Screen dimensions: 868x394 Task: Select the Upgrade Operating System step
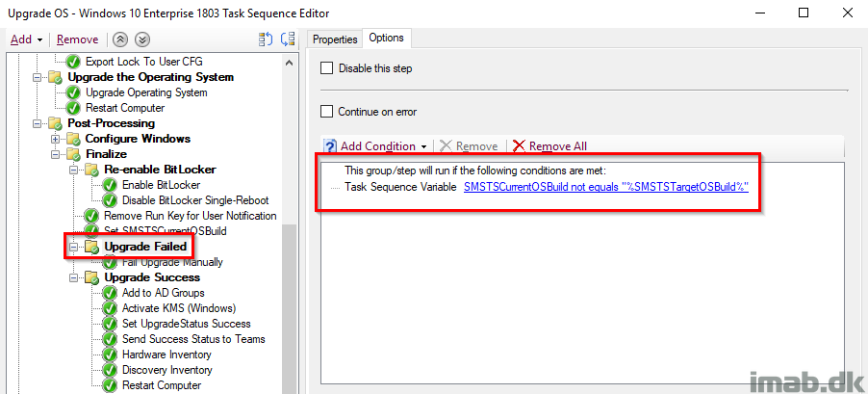(x=146, y=92)
